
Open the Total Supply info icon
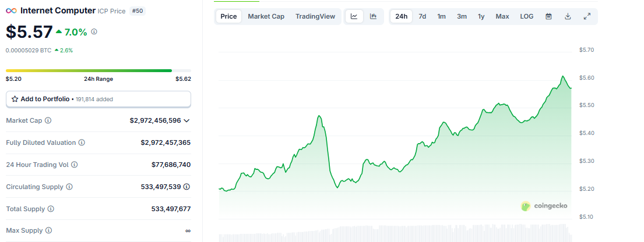pos(51,209)
